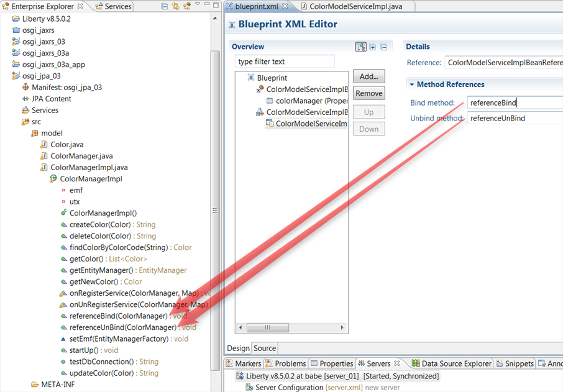The image size is (563, 392).
Task: Click the Add... button
Action: pos(369,76)
